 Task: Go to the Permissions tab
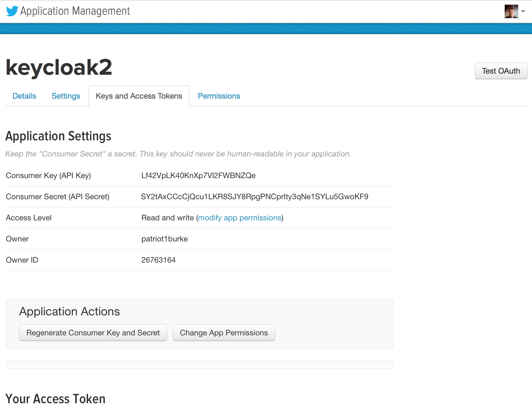[219, 96]
